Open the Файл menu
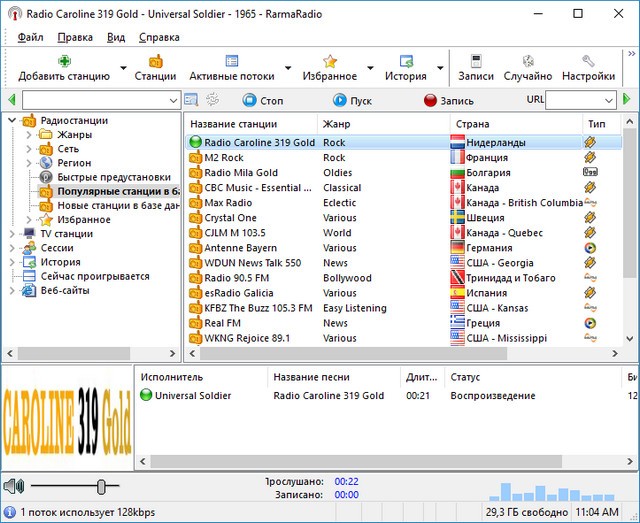 [x=30, y=37]
